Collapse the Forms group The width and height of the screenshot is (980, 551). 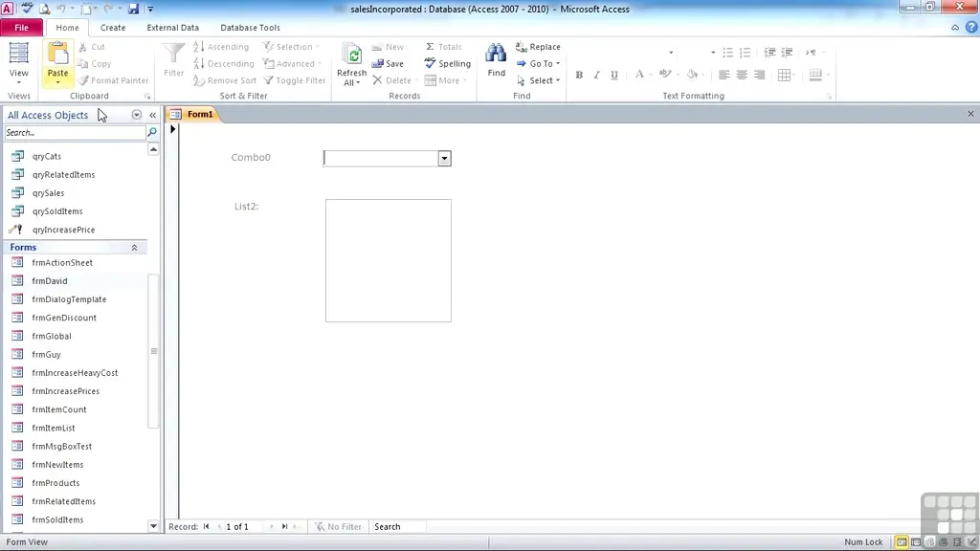[x=134, y=248]
